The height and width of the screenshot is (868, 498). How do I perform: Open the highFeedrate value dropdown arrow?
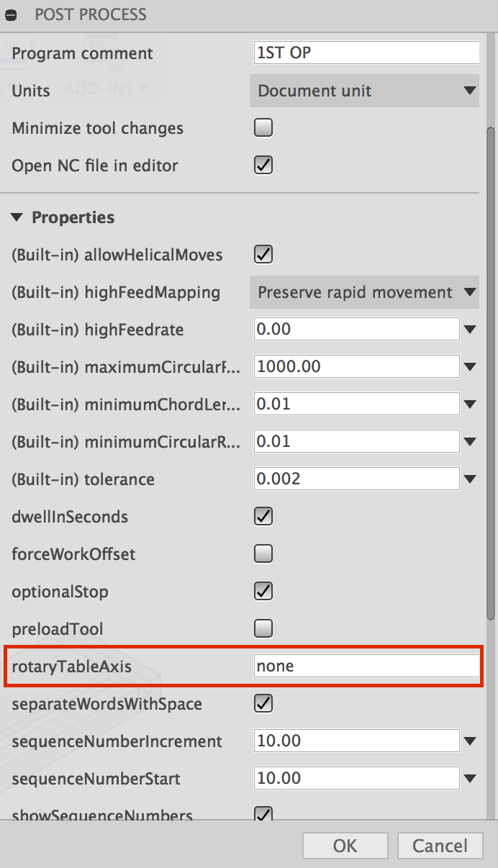pos(471,330)
